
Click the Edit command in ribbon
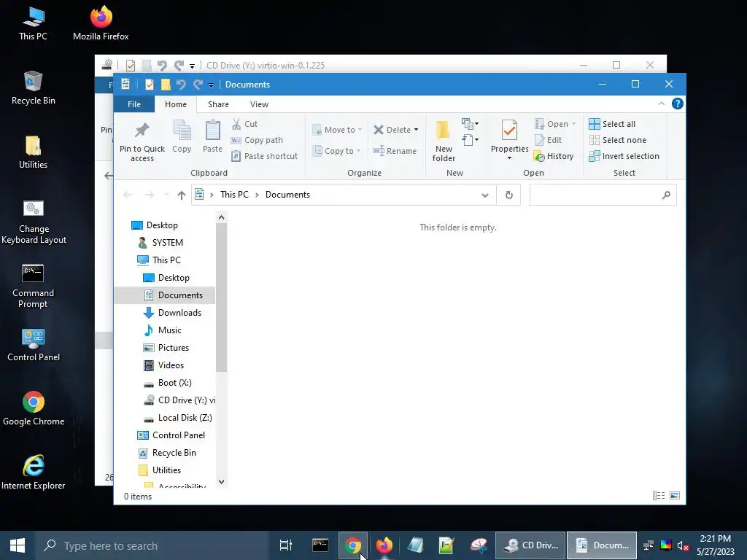549,140
